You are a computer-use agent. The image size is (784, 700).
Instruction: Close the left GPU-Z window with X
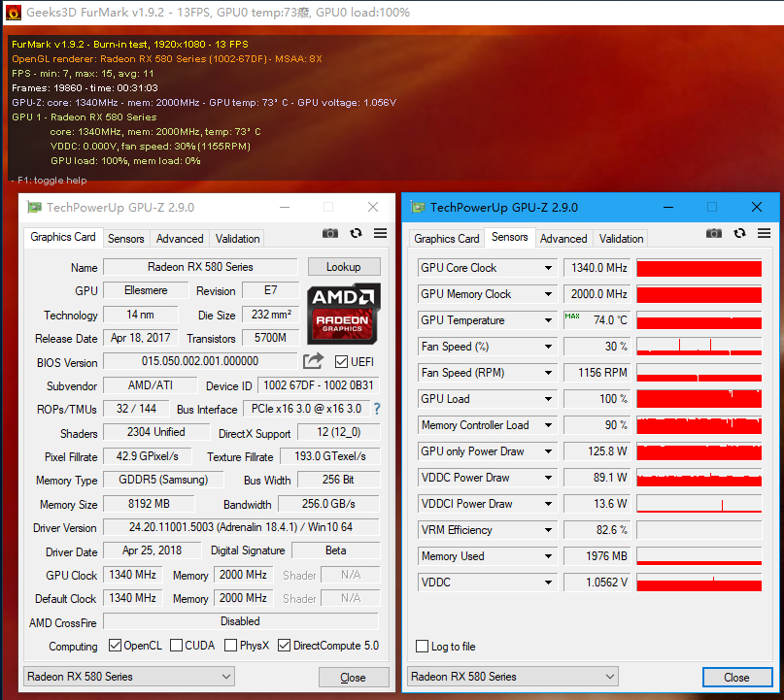pos(373,207)
